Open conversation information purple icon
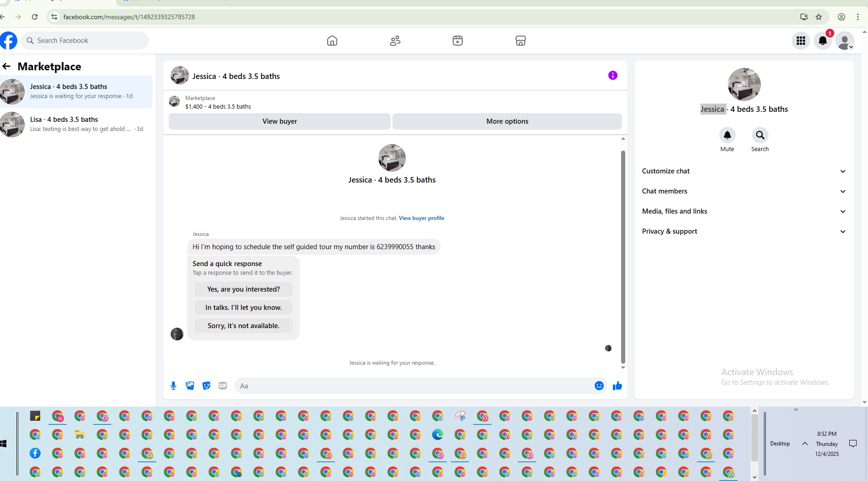The height and width of the screenshot is (481, 868). pos(613,75)
